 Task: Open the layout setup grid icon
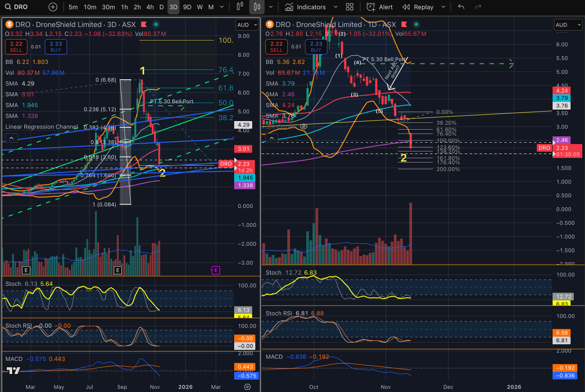pyautogui.click(x=349, y=7)
